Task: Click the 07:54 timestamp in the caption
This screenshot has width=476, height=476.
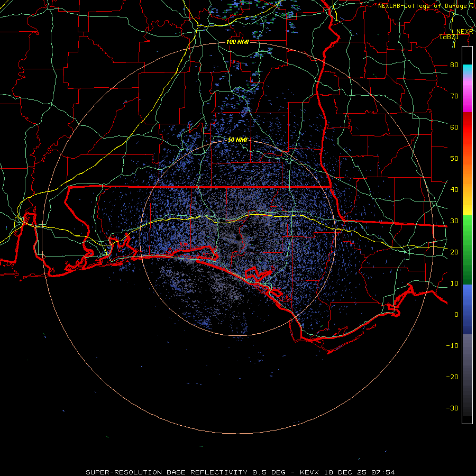Action: [x=385, y=472]
